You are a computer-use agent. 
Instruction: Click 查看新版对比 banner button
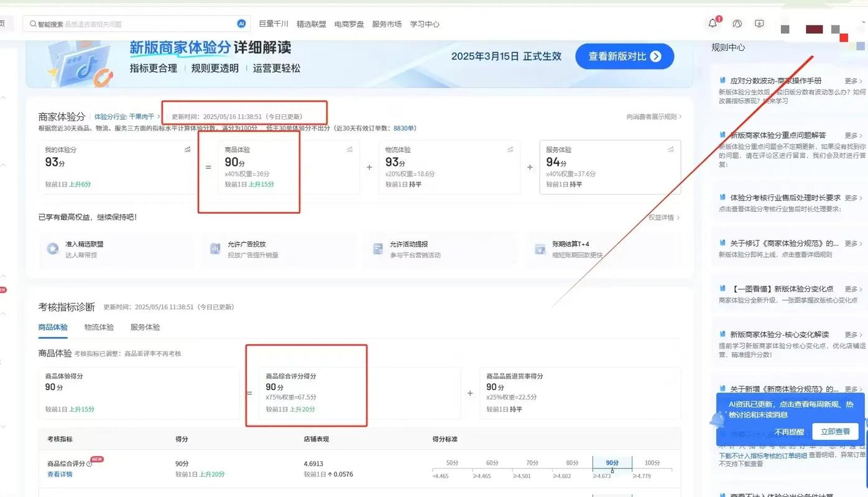point(624,57)
